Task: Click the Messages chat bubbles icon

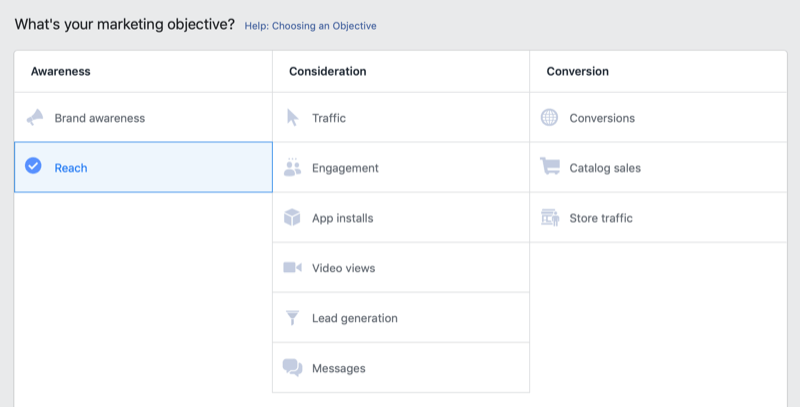Action: coord(292,368)
